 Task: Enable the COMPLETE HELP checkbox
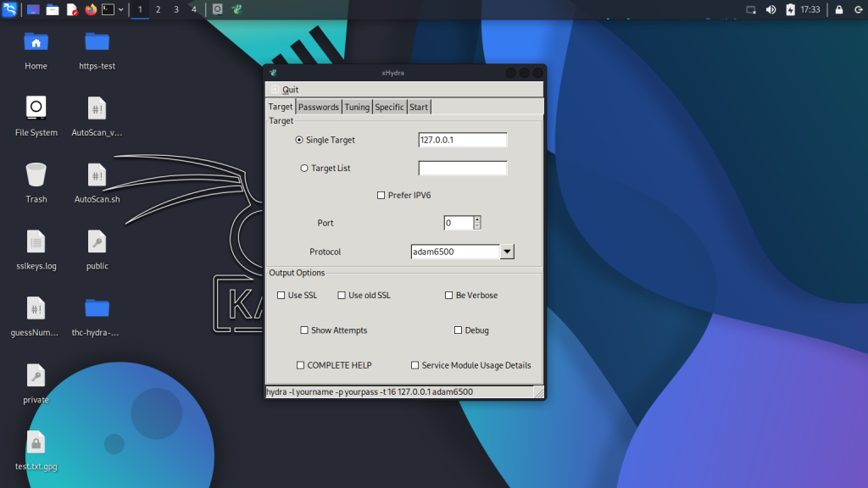[300, 365]
